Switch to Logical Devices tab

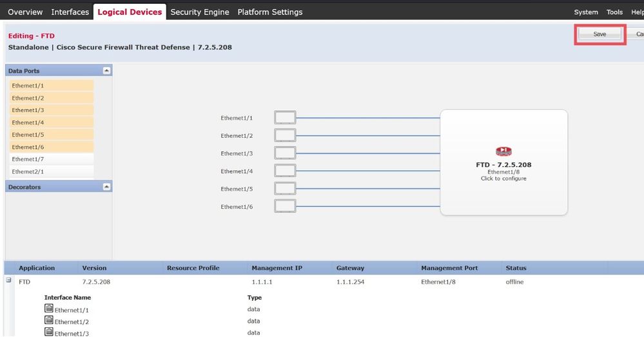click(x=130, y=12)
